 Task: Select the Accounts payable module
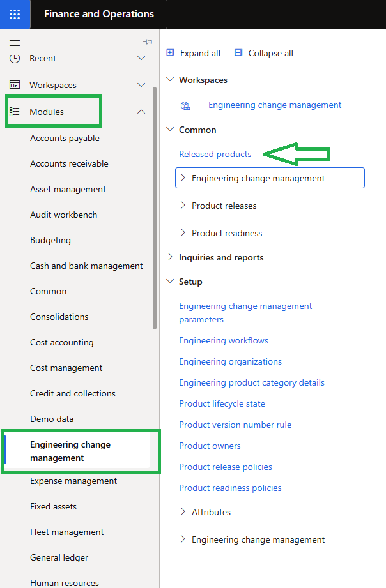click(65, 138)
